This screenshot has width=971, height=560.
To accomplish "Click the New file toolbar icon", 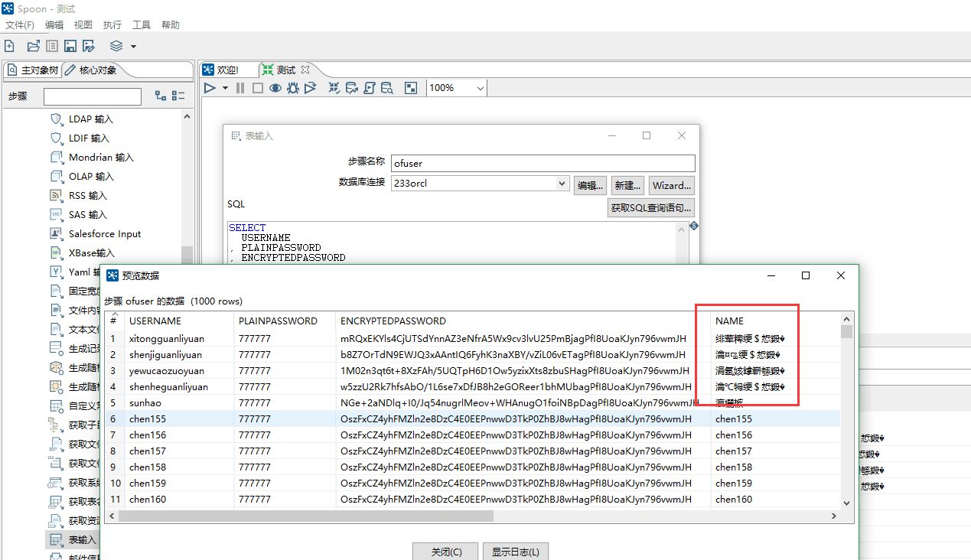I will click(x=10, y=46).
